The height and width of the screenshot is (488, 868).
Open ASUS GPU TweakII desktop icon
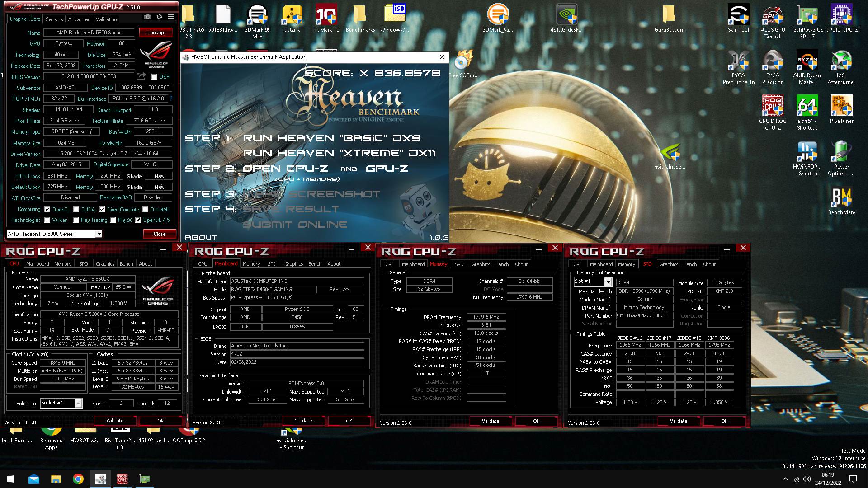(x=773, y=22)
